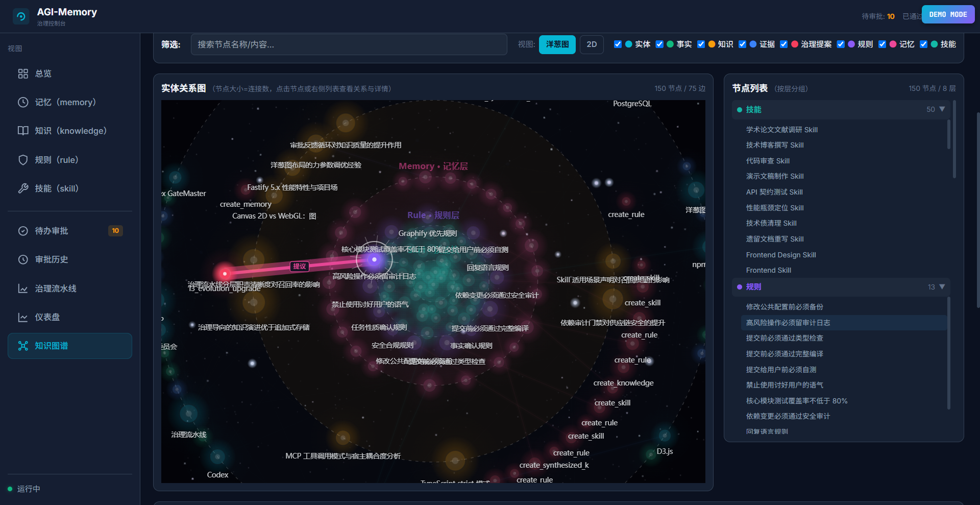Click the PostgreSQL node label in graph
The width and height of the screenshot is (980, 505).
pos(632,104)
